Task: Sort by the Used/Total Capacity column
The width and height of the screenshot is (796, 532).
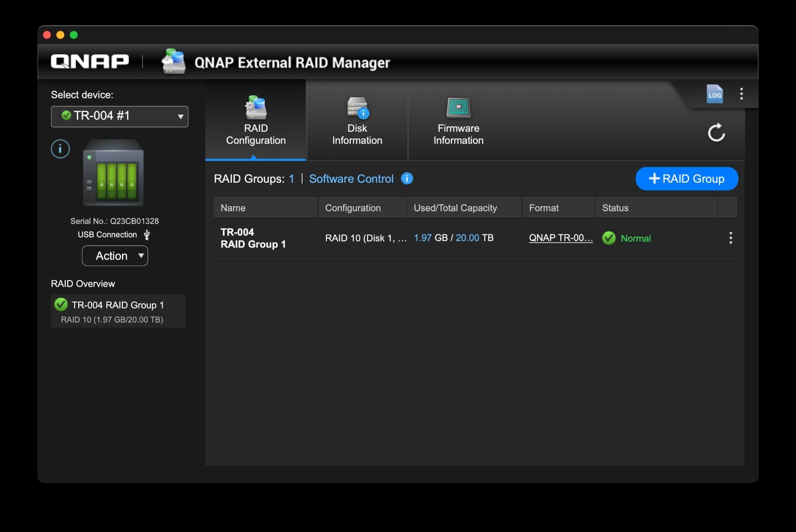Action: [x=455, y=208]
